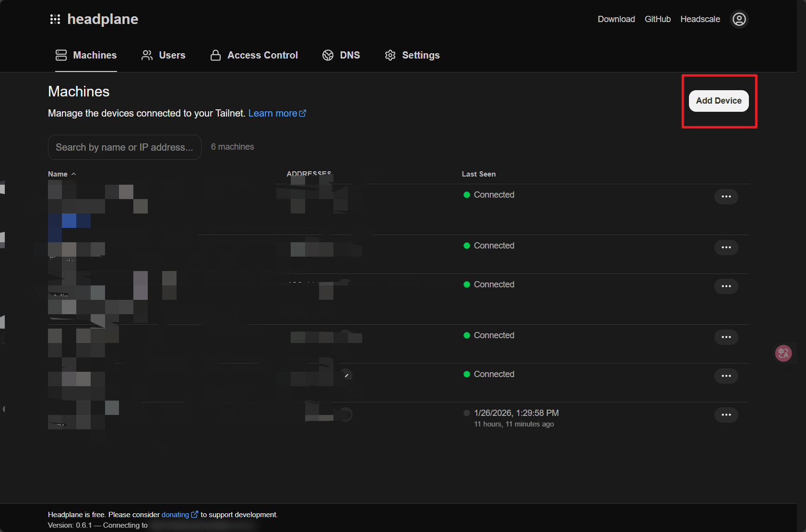Open options menu for first machine row
This screenshot has width=806, height=532.
(726, 197)
